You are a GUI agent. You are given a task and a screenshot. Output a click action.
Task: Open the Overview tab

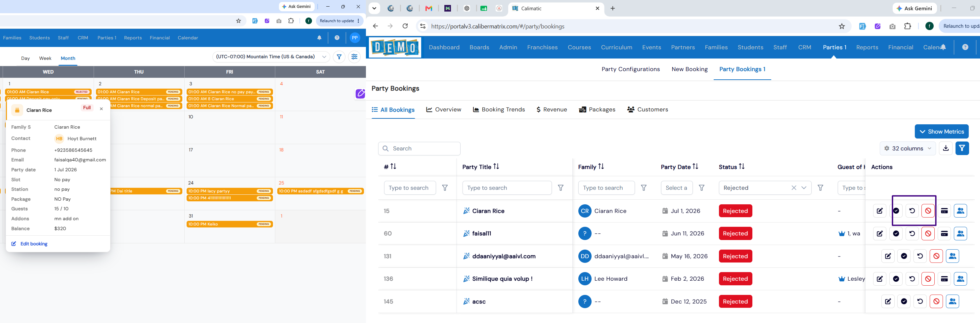[444, 109]
